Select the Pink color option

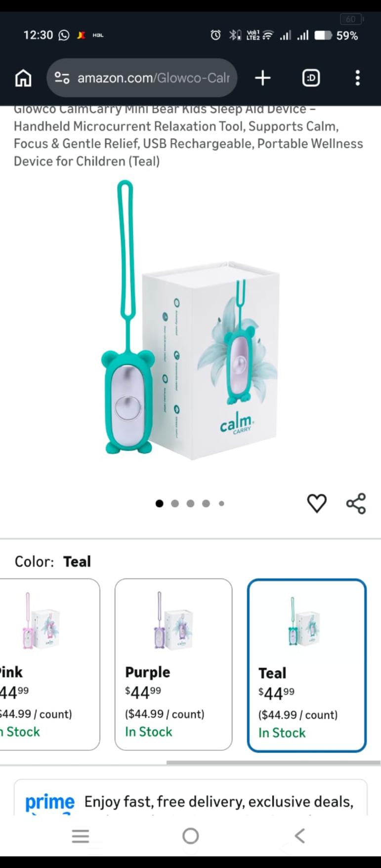pyautogui.click(x=49, y=664)
